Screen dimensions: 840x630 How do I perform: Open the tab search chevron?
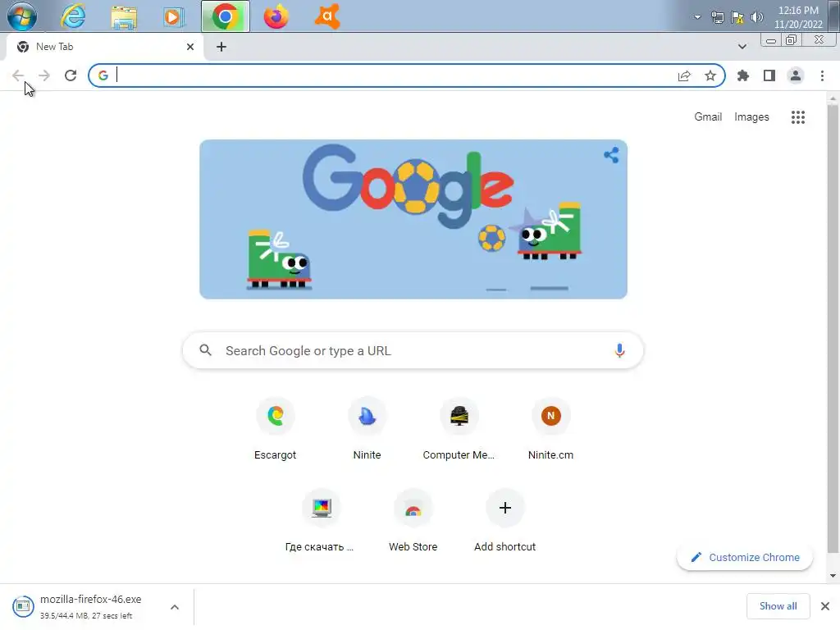coord(742,47)
